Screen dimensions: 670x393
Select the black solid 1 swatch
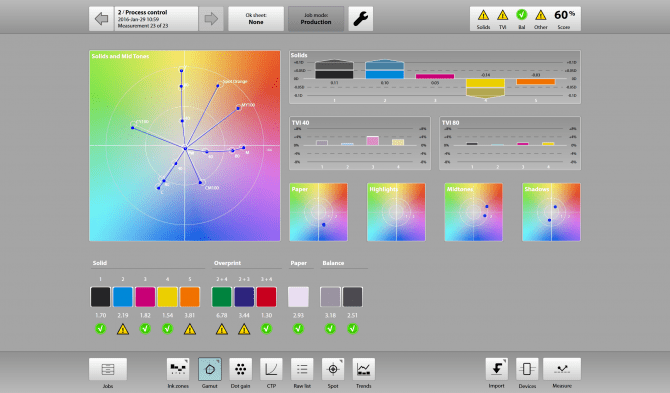coord(100,297)
